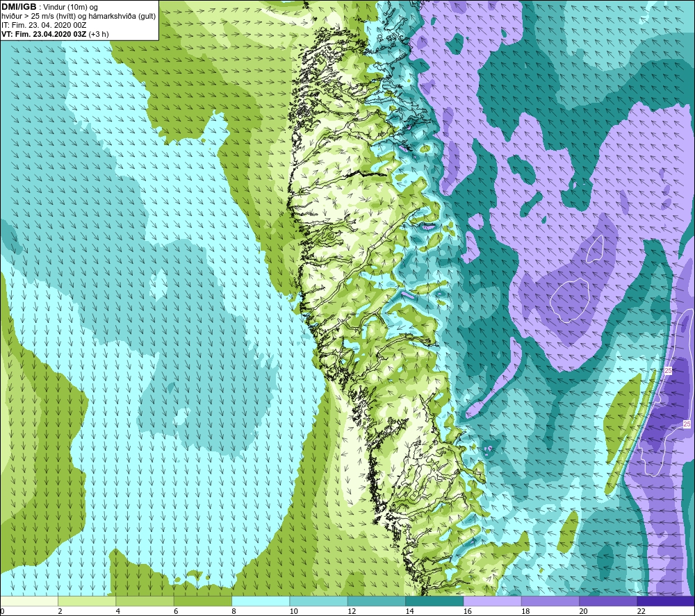
Task: Click the medium purple 18–20 m/s legend swatch
Action: click(x=550, y=601)
